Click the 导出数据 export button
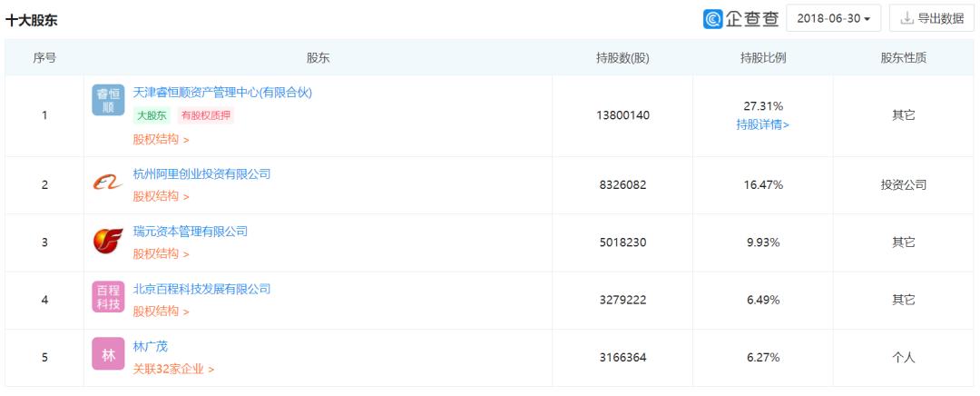Screen dimensions: 980x396 click(932, 18)
